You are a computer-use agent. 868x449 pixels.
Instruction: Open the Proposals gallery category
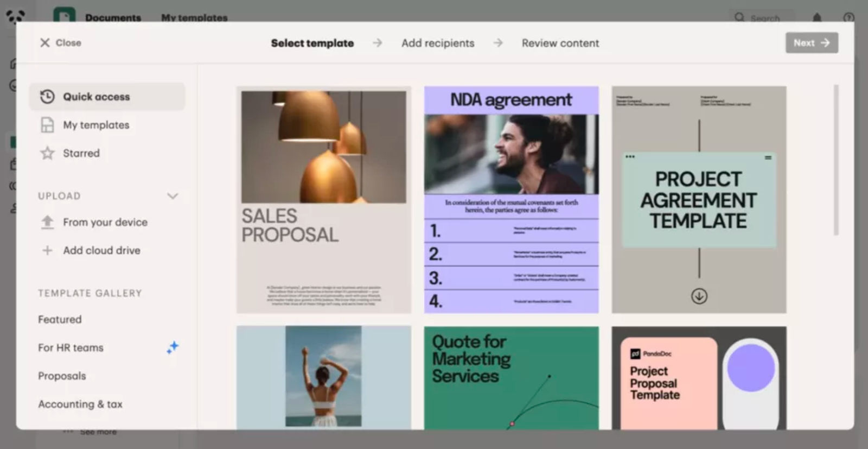(62, 376)
